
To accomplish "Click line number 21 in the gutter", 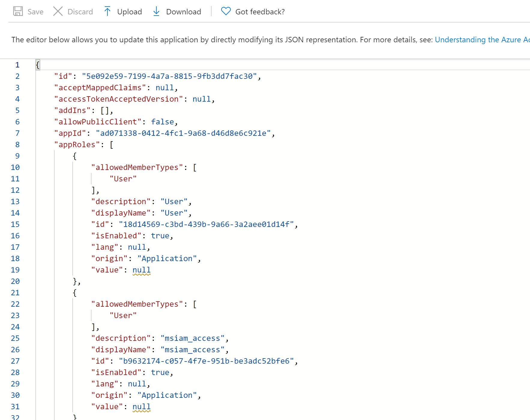I will [x=15, y=293].
